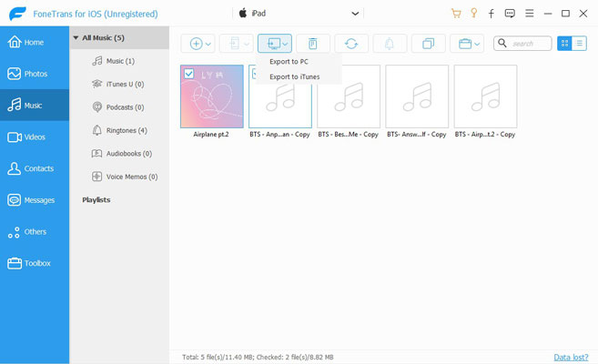Select the Podcasts (0) category
This screenshot has height=364, width=598.
(119, 107)
